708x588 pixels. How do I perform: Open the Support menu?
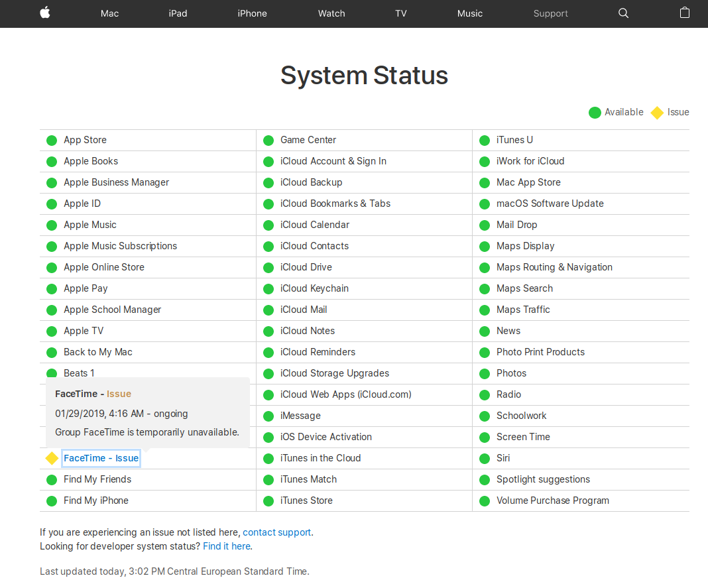550,13
